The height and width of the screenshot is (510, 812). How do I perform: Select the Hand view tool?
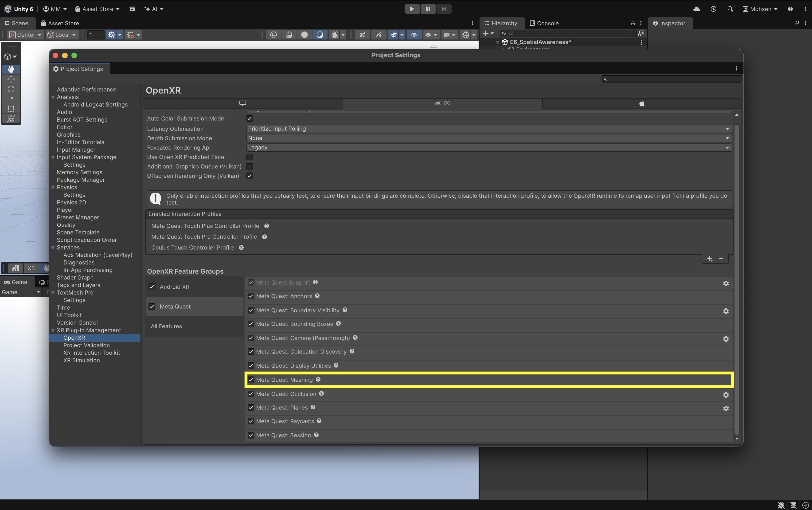pos(11,69)
